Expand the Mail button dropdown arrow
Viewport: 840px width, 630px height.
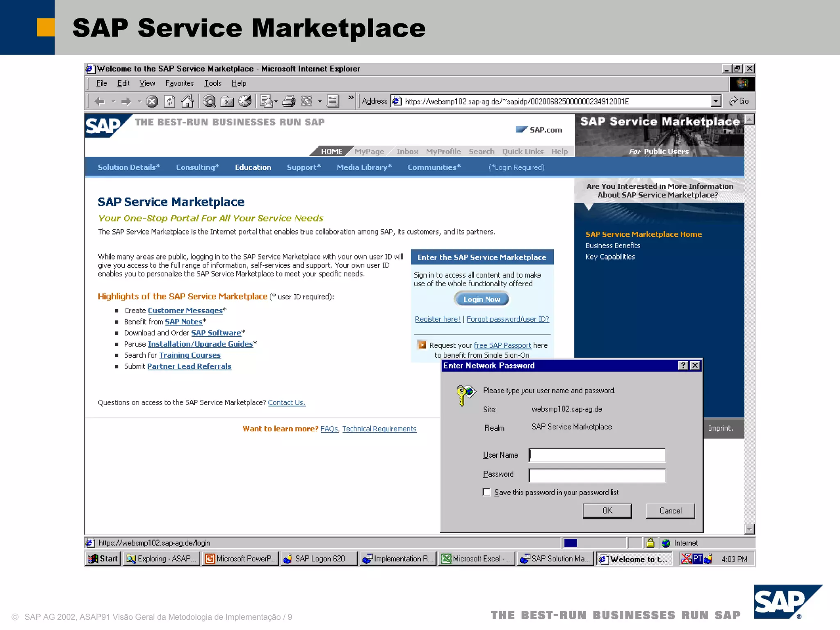click(x=276, y=101)
